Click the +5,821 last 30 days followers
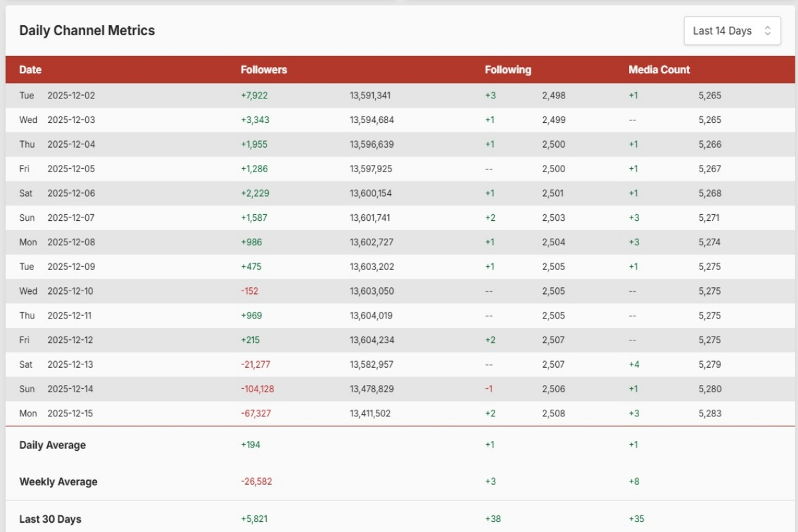The height and width of the screenshot is (532, 798). pos(254,519)
